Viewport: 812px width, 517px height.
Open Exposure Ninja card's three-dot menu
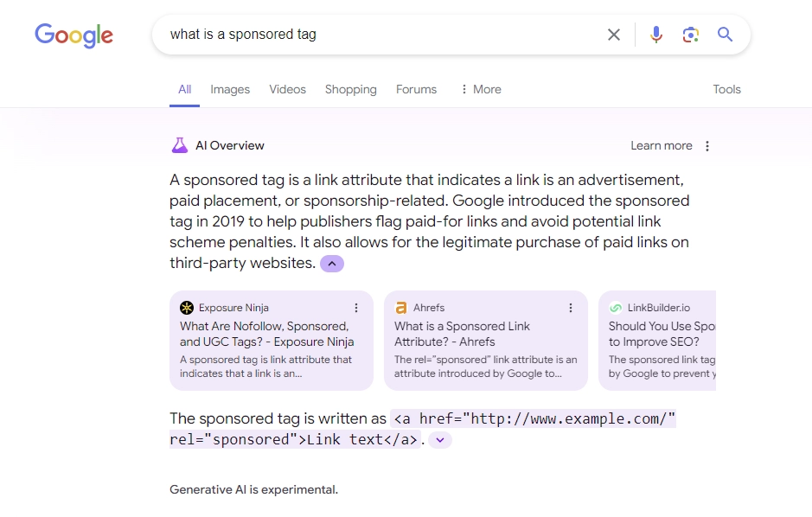(355, 308)
